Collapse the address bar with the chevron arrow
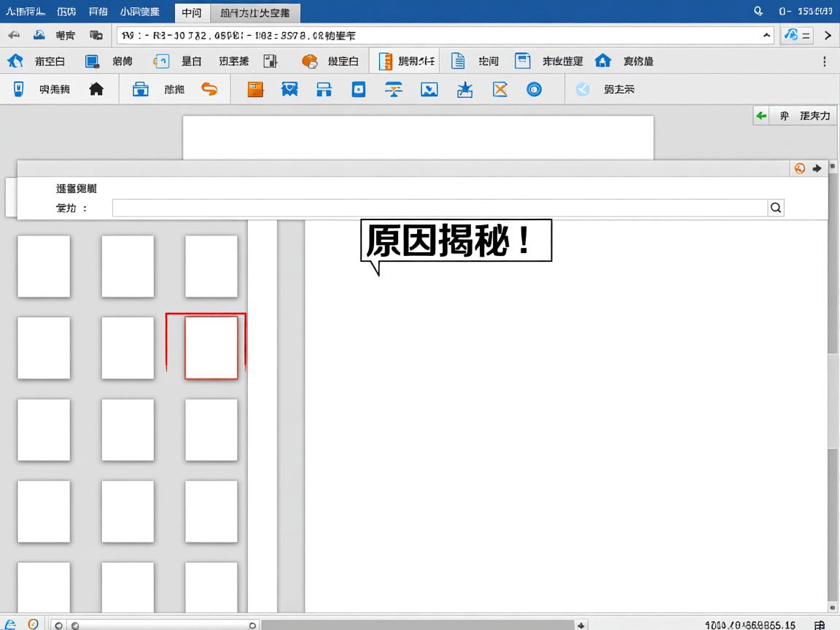This screenshot has height=630, width=840. coord(765,34)
